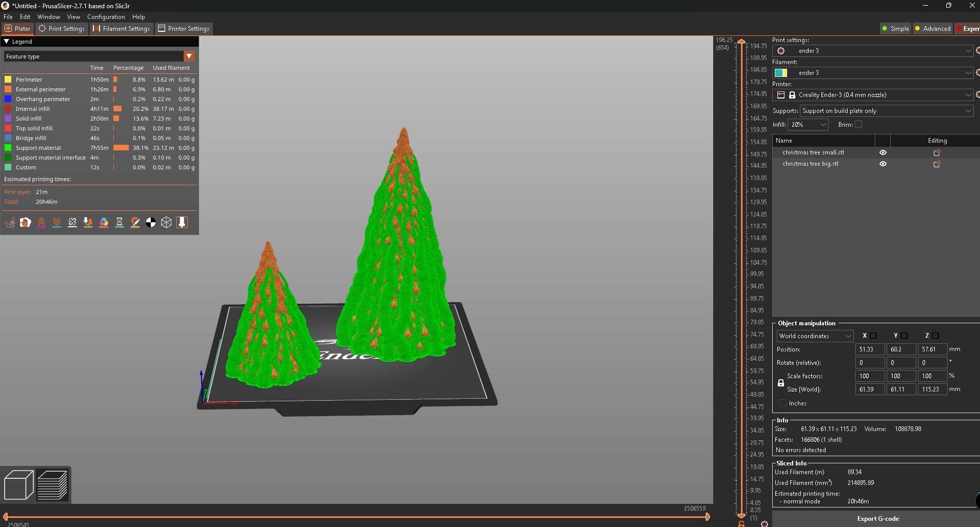Check the Inches checkbox in Object manipulation
The image size is (980, 527).
[782, 403]
